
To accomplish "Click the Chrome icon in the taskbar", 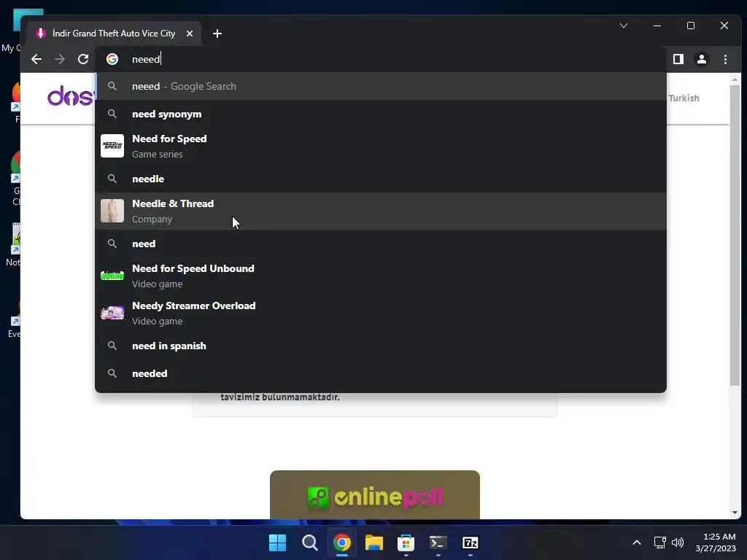I will pyautogui.click(x=342, y=542).
